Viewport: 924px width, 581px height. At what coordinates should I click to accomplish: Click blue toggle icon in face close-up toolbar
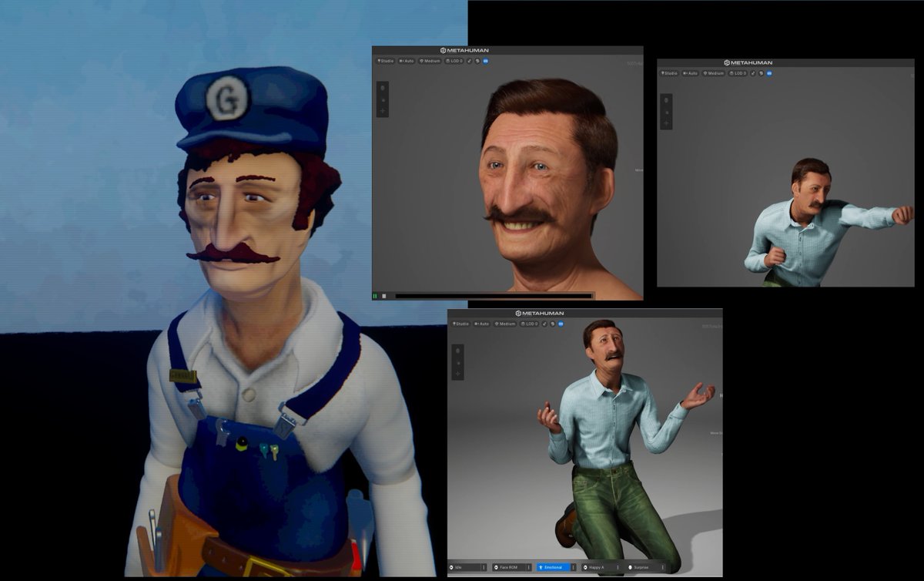485,61
